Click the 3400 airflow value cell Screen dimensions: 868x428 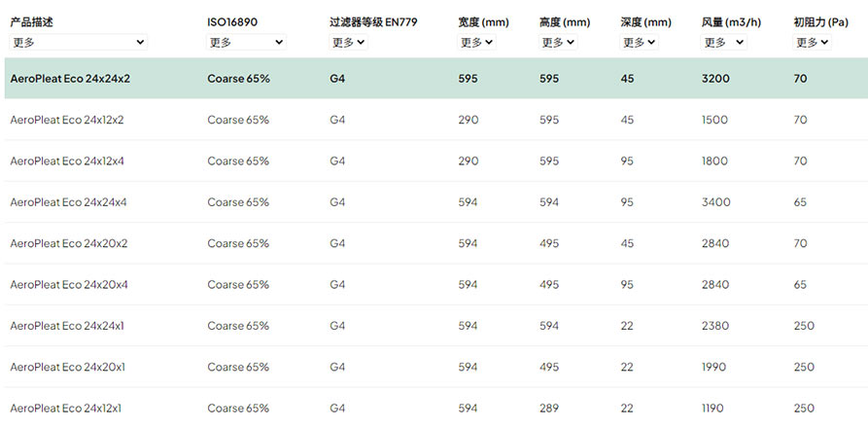coord(715,202)
